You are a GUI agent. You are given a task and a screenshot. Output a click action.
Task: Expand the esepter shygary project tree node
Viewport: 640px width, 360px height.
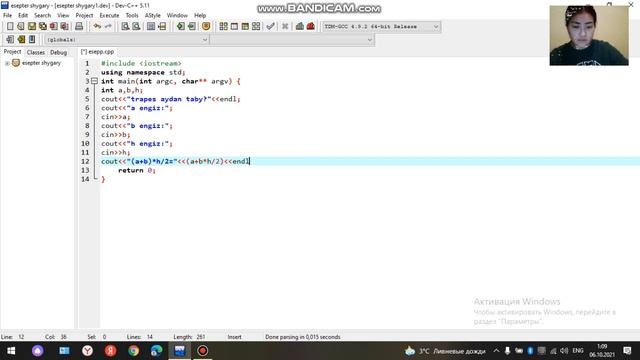click(7, 63)
